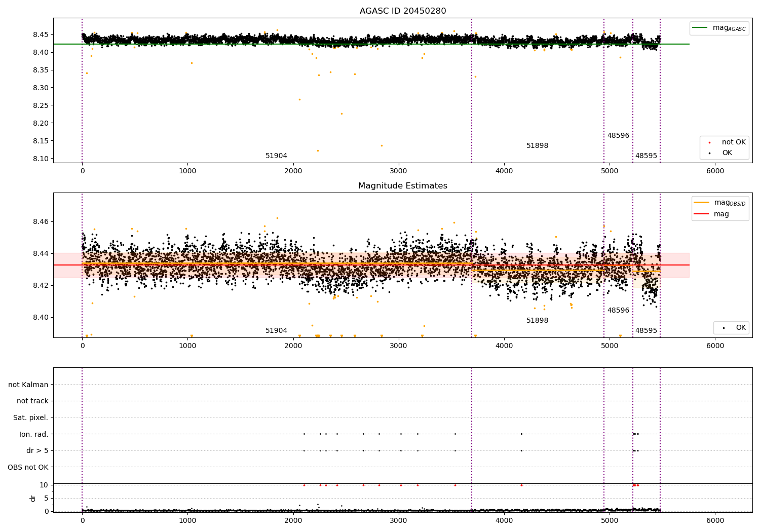The image size is (760, 532).
Task: Click OBSID label 51898 in the top plot
Action: 537,146
